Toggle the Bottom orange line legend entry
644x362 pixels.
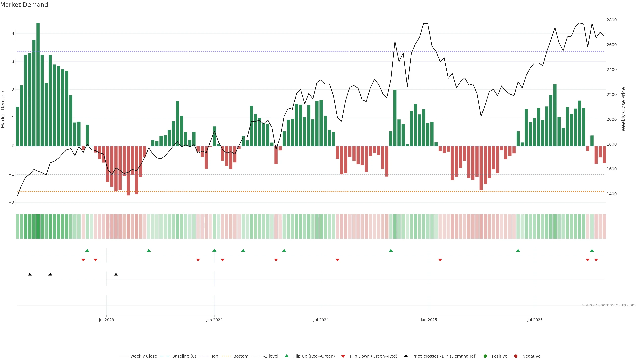tap(241, 356)
